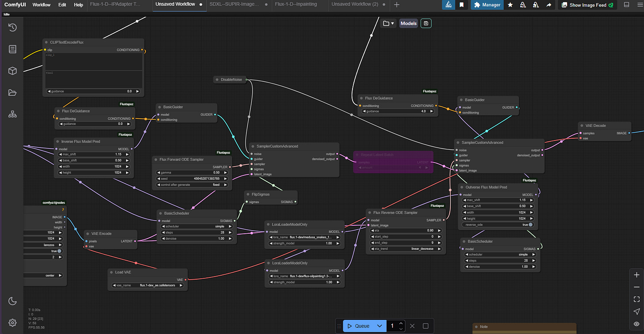Screen dimensions: 644x334
Task: Click the gamma value slider in ODE Sampler
Action: (x=192, y=172)
